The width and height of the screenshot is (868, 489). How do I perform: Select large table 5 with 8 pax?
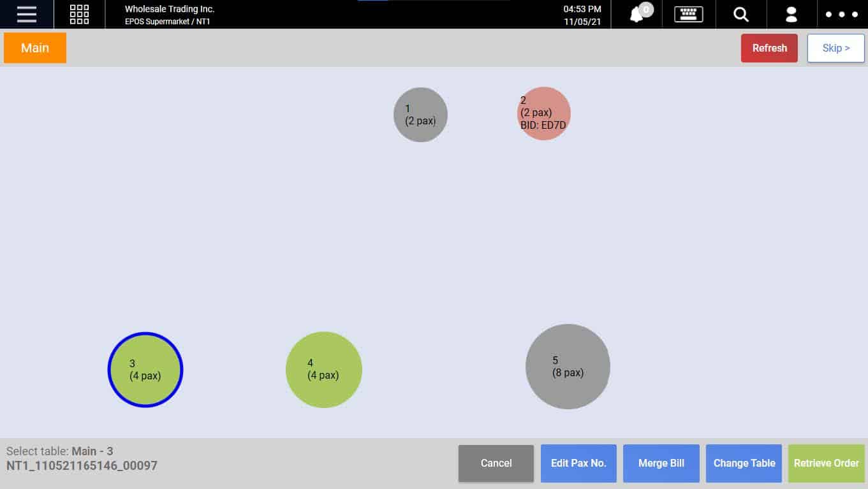click(568, 367)
